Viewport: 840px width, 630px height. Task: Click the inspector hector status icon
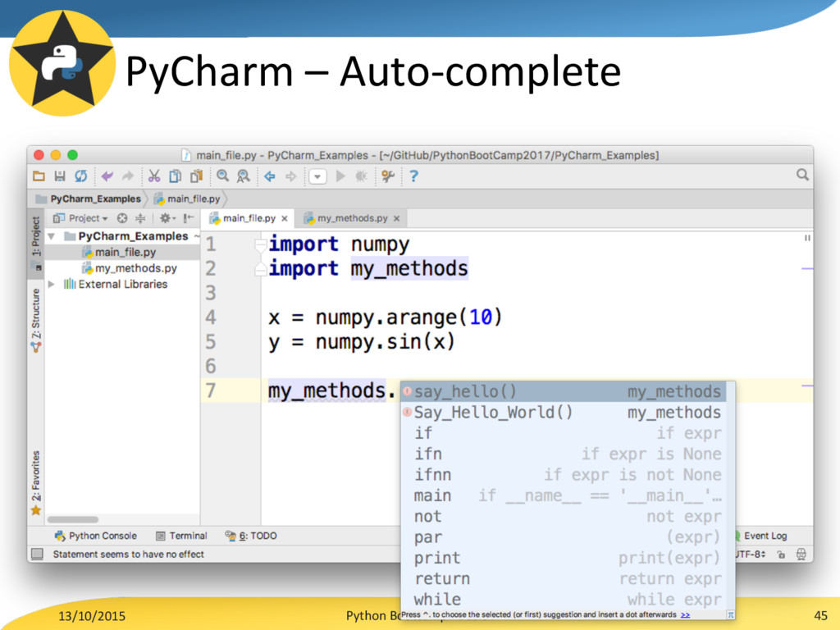coord(801,554)
